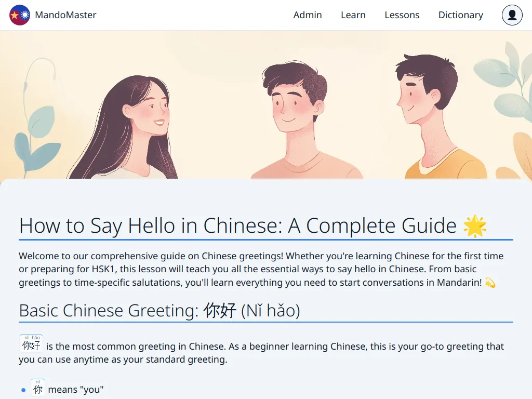532x399 pixels.
Task: Click the blue bullet point beside 你
Action: pyautogui.click(x=23, y=390)
